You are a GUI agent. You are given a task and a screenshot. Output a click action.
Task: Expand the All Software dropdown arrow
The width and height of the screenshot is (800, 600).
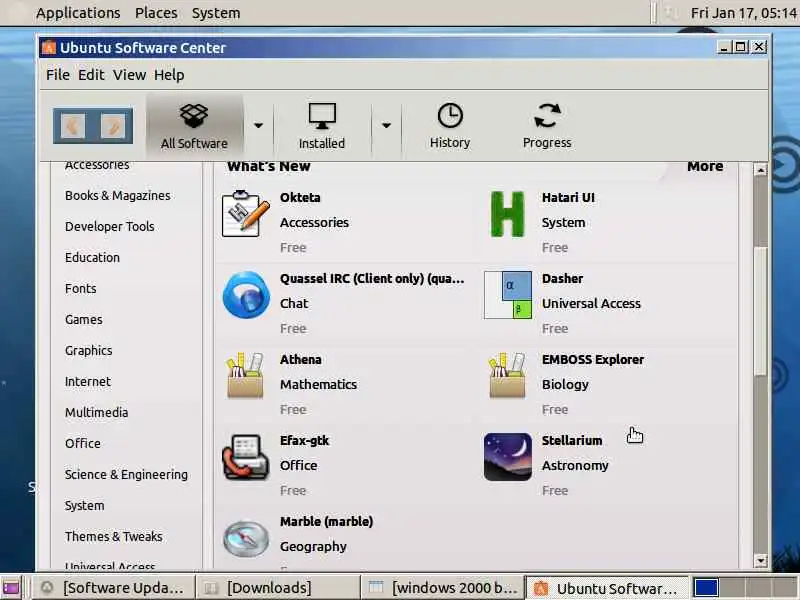point(259,126)
